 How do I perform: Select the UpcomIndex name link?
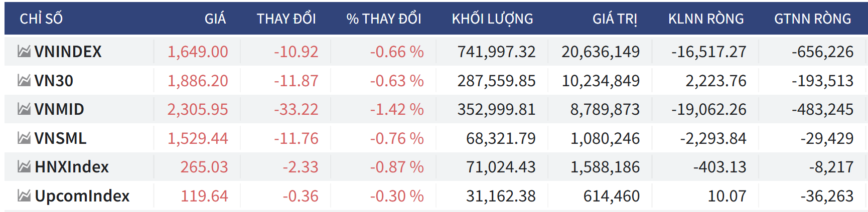pyautogui.click(x=82, y=196)
